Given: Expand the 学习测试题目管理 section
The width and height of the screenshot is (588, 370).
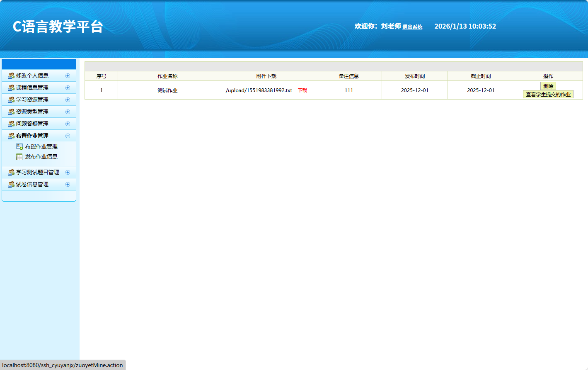Looking at the screenshot, I should [67, 172].
